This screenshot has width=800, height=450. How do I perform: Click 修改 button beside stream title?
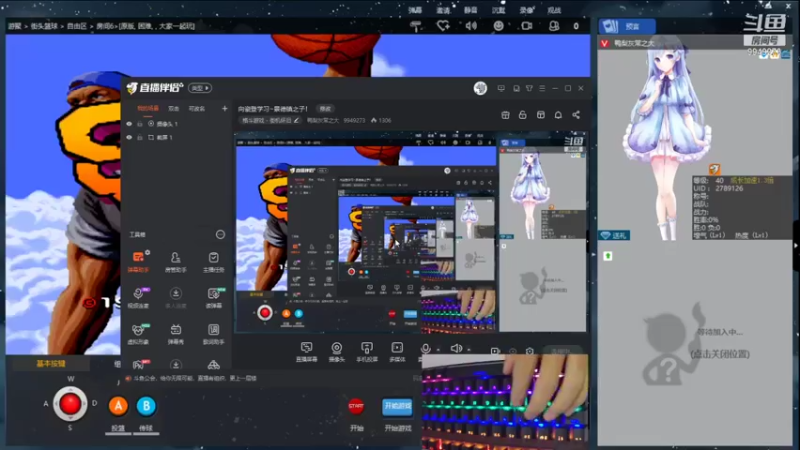tap(325, 109)
